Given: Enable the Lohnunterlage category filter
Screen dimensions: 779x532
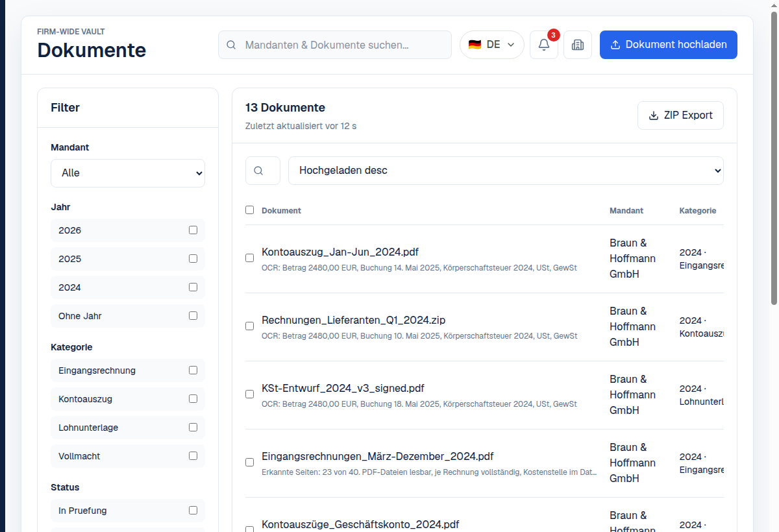Looking at the screenshot, I should pyautogui.click(x=193, y=427).
